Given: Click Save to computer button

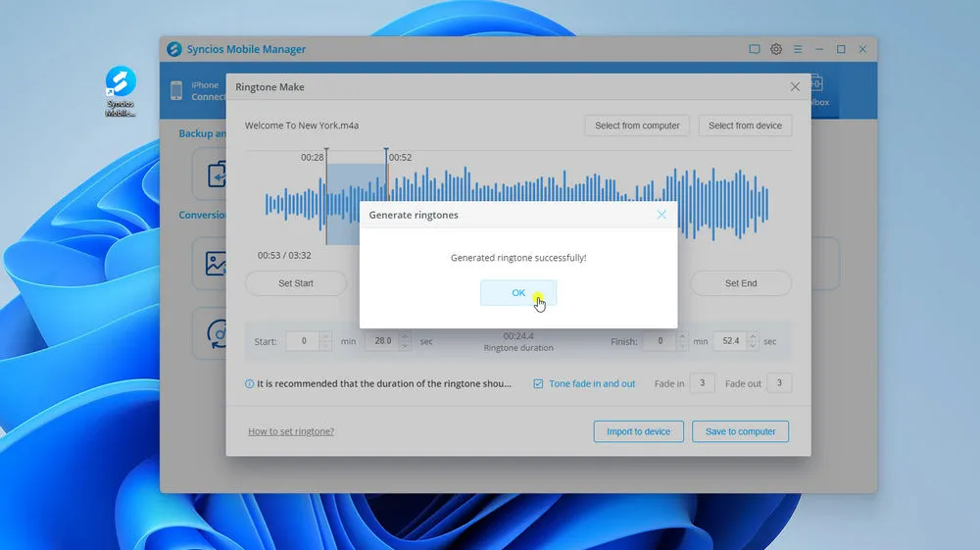Looking at the screenshot, I should pyautogui.click(x=740, y=431).
